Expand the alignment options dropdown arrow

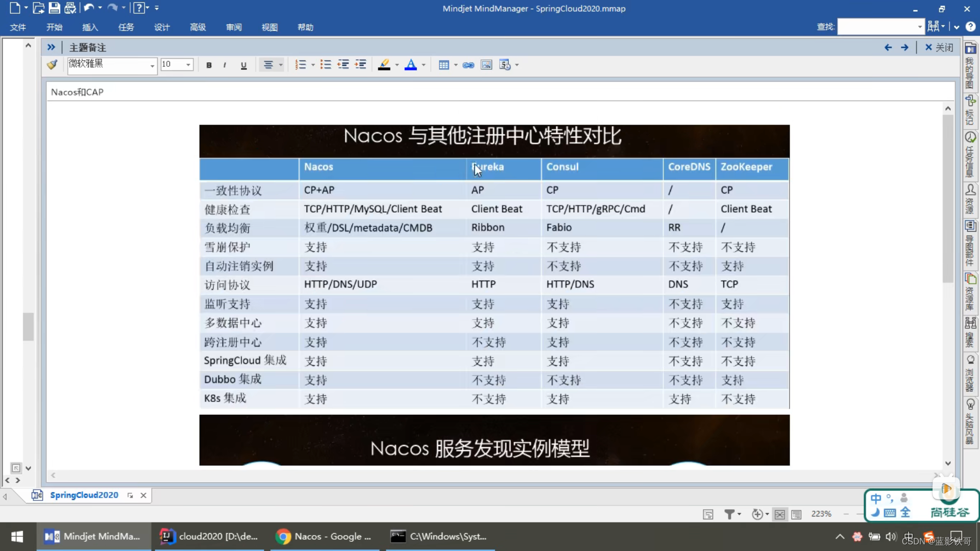(281, 65)
